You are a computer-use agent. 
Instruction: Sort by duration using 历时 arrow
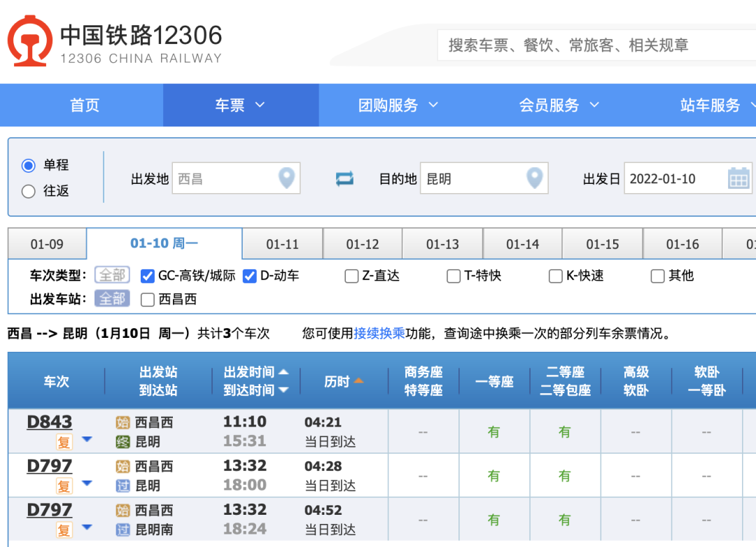[x=358, y=381]
